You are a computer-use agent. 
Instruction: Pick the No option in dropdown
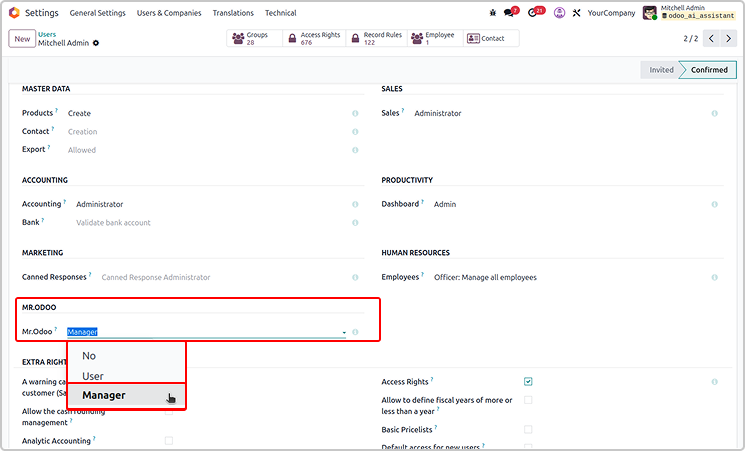(x=89, y=356)
